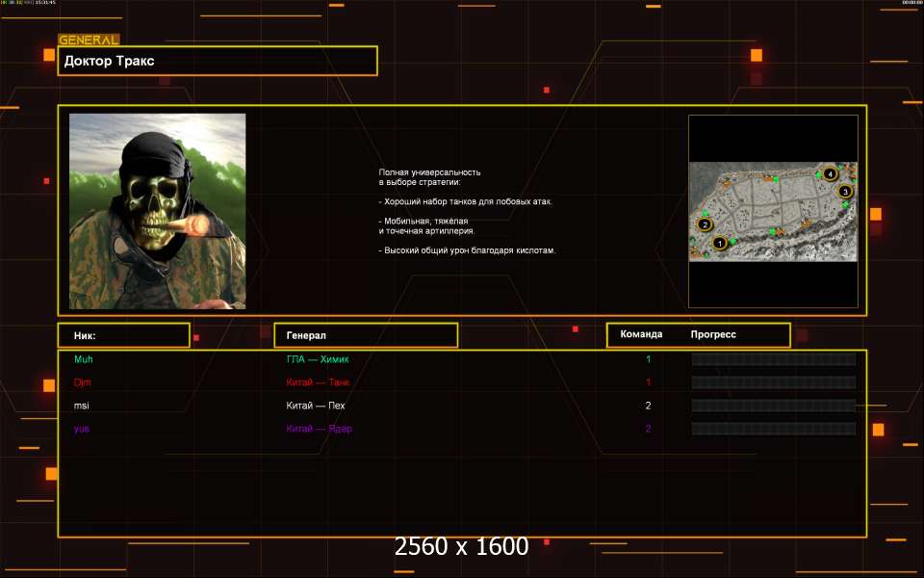Click the GENERAL label tag

pos(89,40)
